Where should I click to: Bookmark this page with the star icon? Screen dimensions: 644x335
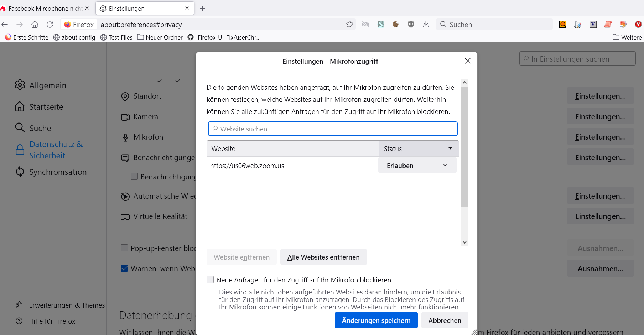coord(350,24)
